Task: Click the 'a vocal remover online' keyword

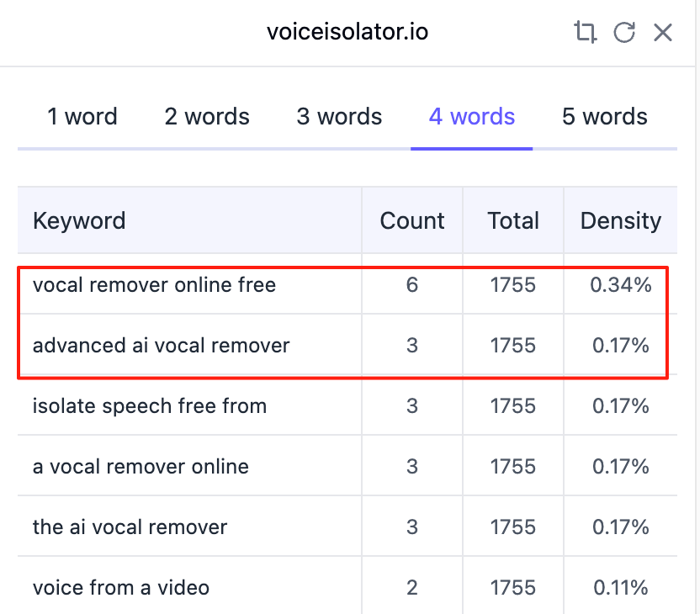Action: coord(141,467)
